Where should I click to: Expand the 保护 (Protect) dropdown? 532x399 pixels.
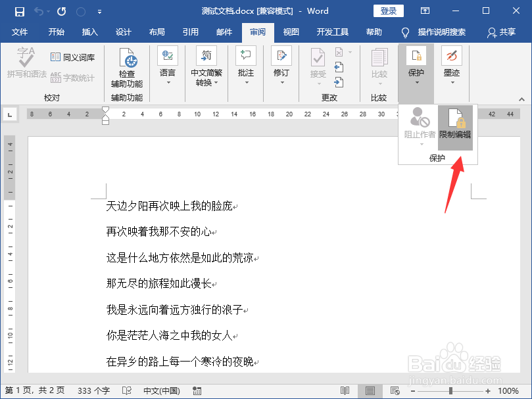tap(416, 83)
